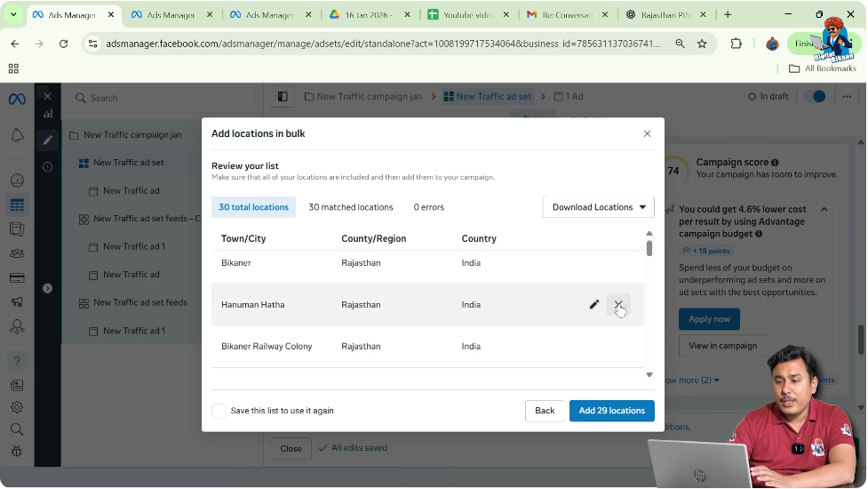
Task: Open the megaphone advertising icon
Action: (17, 301)
